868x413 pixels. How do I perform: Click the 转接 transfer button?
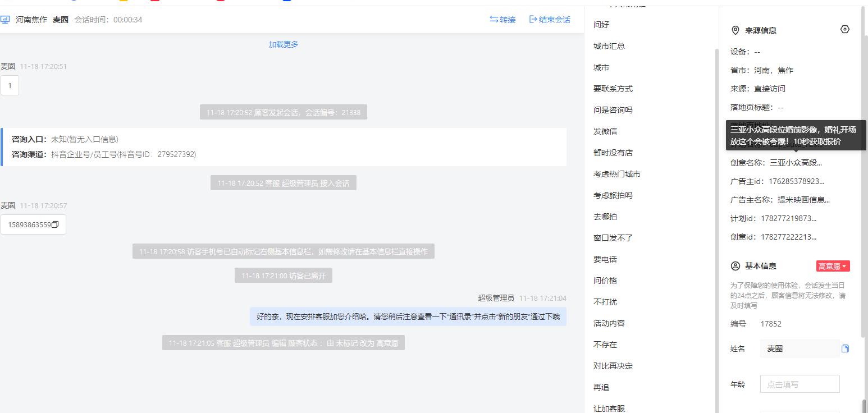point(502,20)
